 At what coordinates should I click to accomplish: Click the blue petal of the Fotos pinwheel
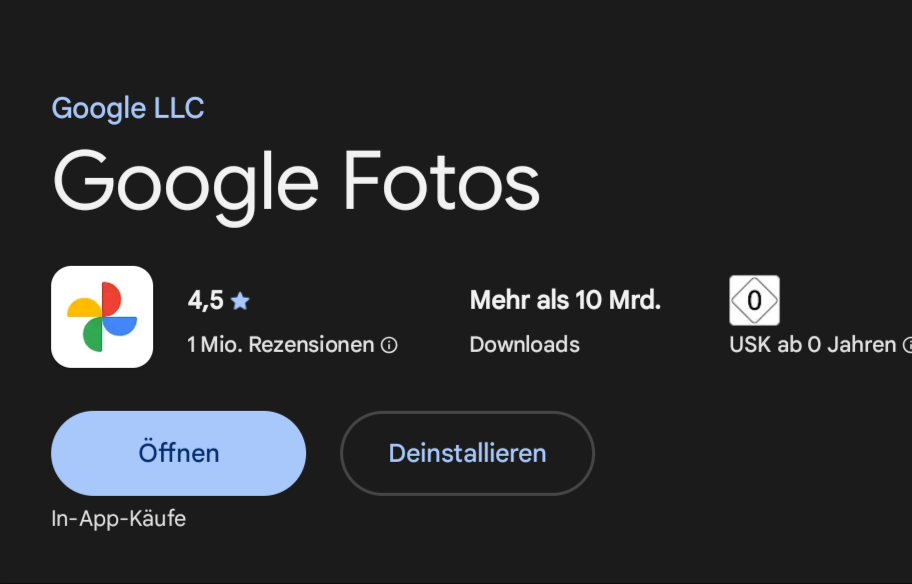click(120, 326)
